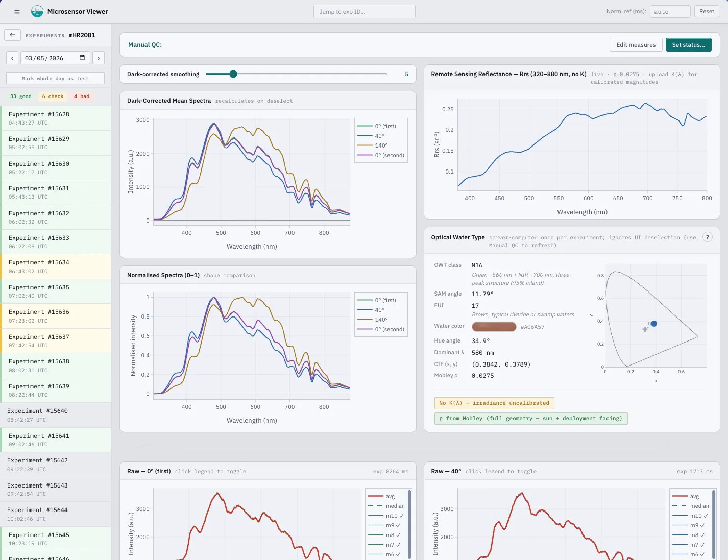Viewport: 728px width, 560px height.
Task: Go to the next day
Action: click(x=99, y=58)
